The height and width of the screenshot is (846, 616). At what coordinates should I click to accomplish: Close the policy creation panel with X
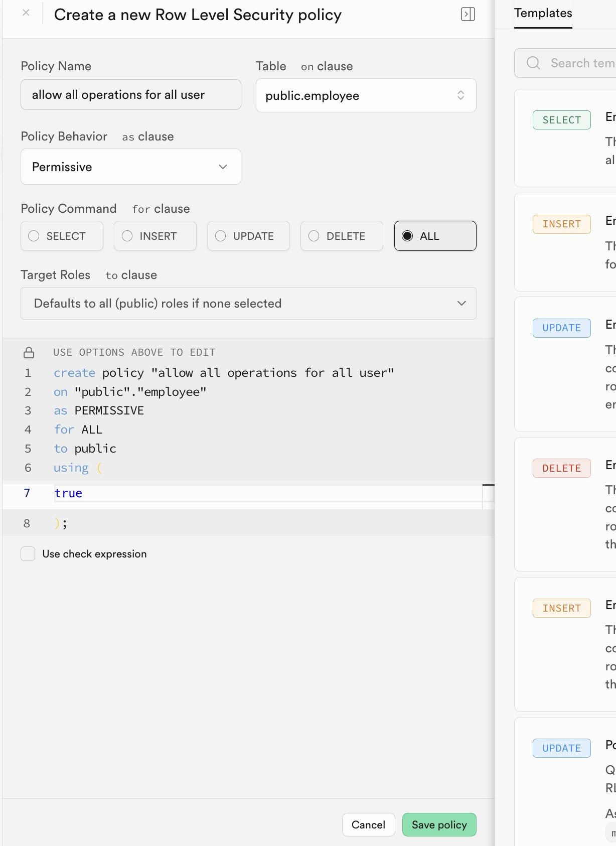26,13
